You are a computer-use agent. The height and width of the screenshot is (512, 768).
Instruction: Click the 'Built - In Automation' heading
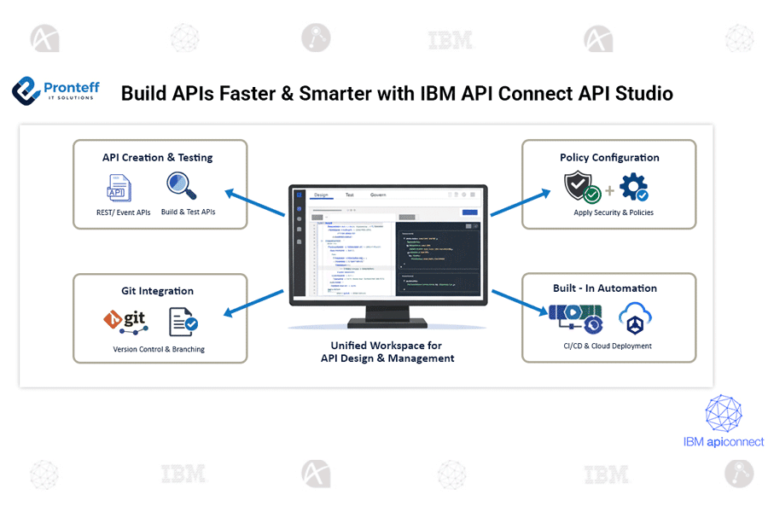tap(605, 288)
